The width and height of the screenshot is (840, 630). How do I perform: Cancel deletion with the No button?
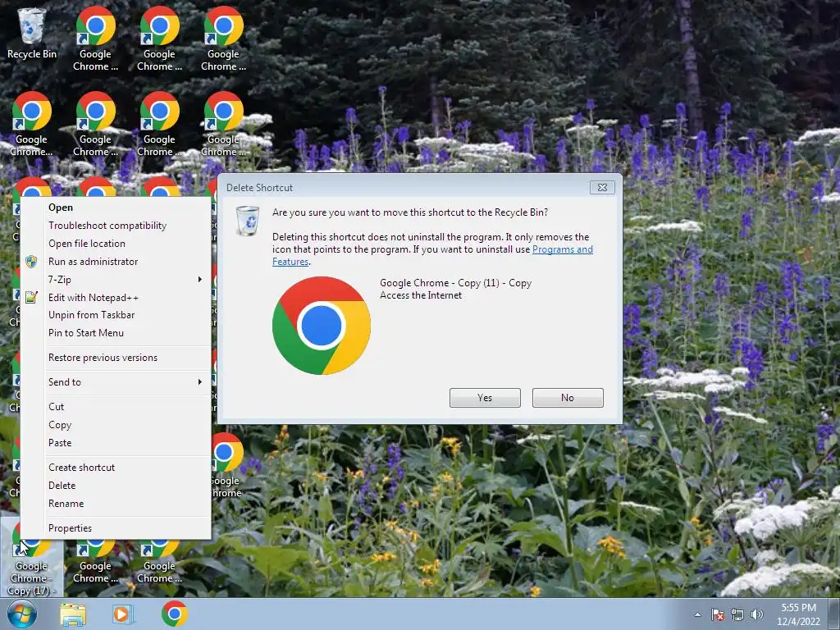(x=568, y=398)
